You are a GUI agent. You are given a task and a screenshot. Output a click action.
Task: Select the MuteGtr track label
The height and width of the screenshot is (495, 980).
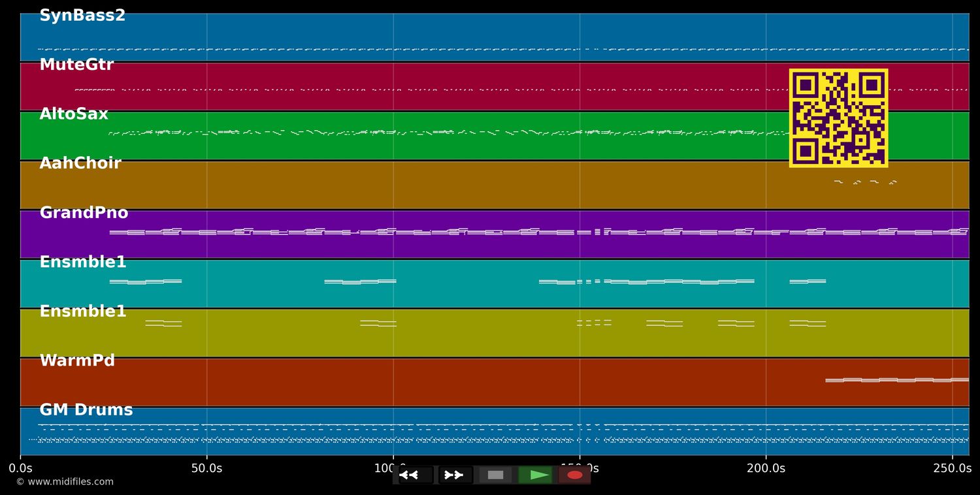point(76,65)
